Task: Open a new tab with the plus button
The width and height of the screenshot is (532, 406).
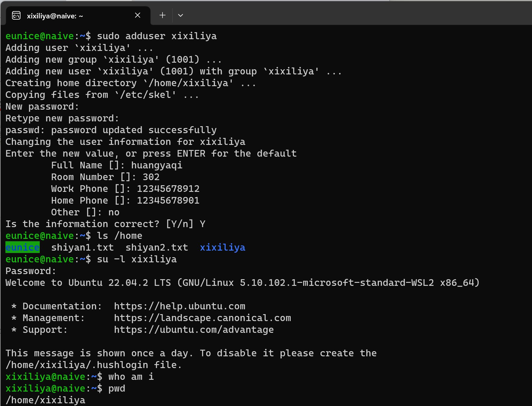Action: click(x=162, y=15)
